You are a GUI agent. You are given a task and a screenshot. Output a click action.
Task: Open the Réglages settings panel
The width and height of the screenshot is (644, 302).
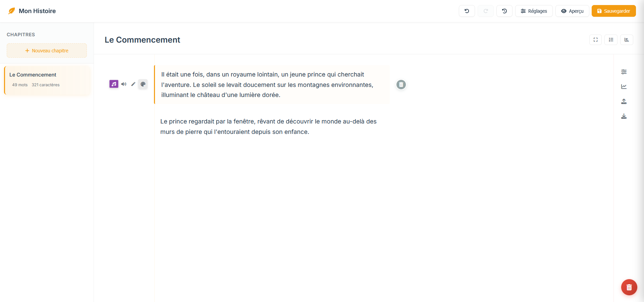534,11
